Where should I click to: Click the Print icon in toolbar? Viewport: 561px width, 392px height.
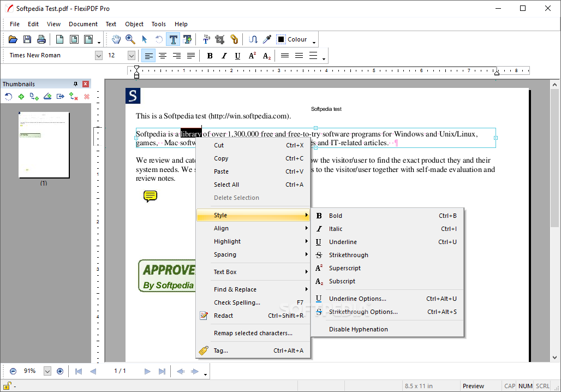pyautogui.click(x=41, y=39)
